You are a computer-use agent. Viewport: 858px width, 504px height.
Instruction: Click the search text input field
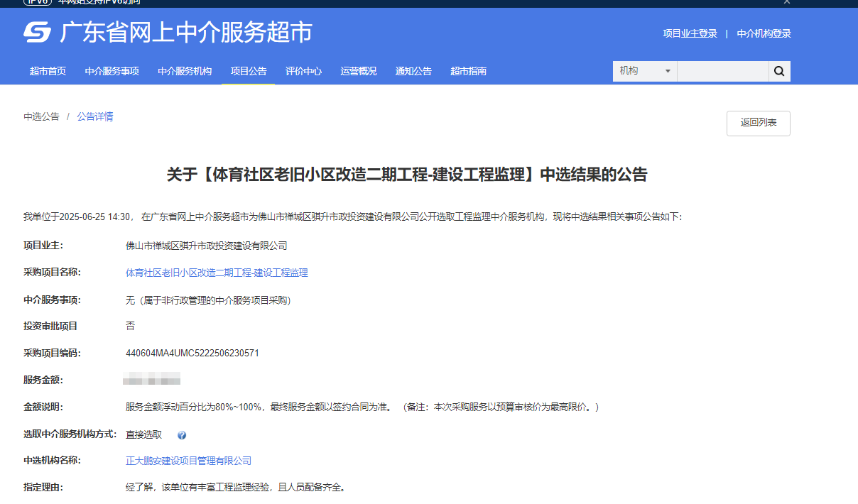[722, 71]
